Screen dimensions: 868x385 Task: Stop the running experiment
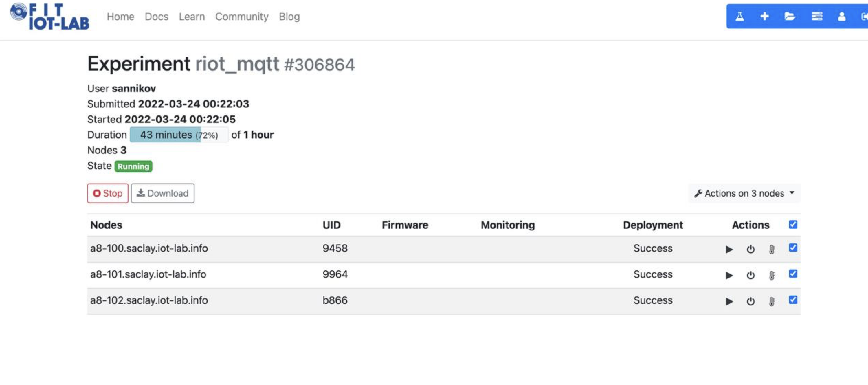coord(108,193)
